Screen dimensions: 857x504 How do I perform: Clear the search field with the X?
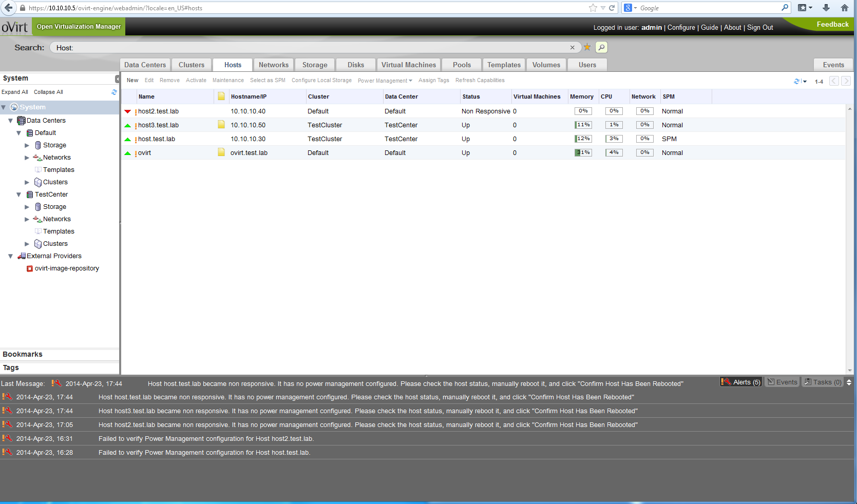click(x=572, y=48)
